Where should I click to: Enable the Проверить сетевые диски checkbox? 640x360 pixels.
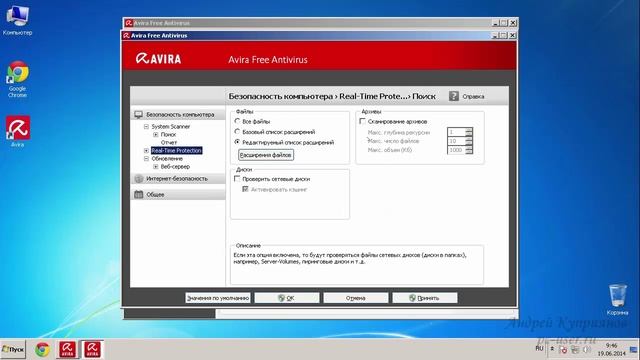point(237,179)
